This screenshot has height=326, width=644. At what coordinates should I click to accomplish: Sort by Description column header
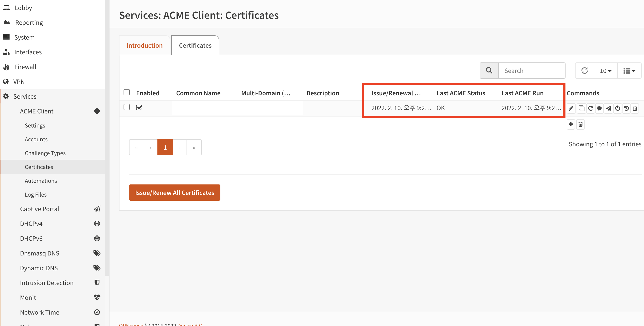(x=323, y=93)
